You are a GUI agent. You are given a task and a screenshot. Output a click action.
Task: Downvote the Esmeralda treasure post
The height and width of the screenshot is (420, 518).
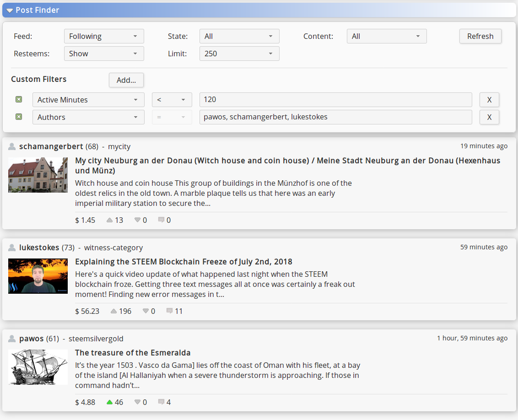click(137, 403)
